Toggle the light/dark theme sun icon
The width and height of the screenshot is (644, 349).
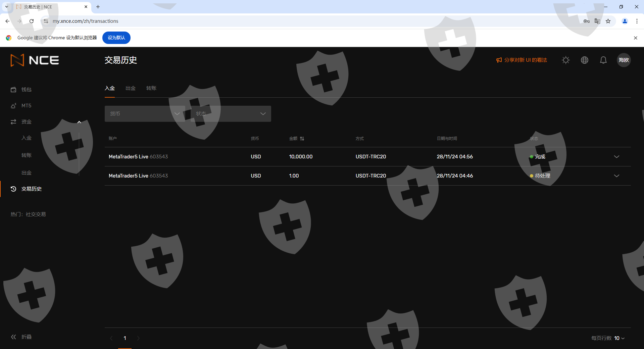pyautogui.click(x=565, y=60)
